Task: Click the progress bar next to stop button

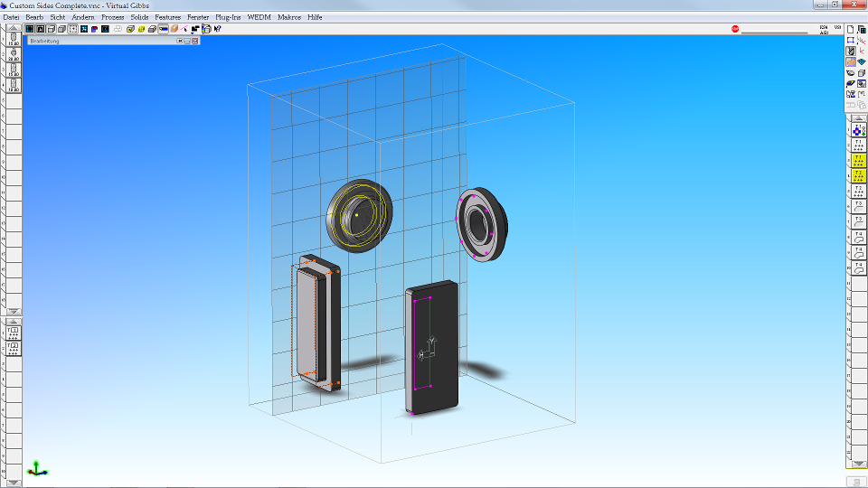Action: point(775,33)
